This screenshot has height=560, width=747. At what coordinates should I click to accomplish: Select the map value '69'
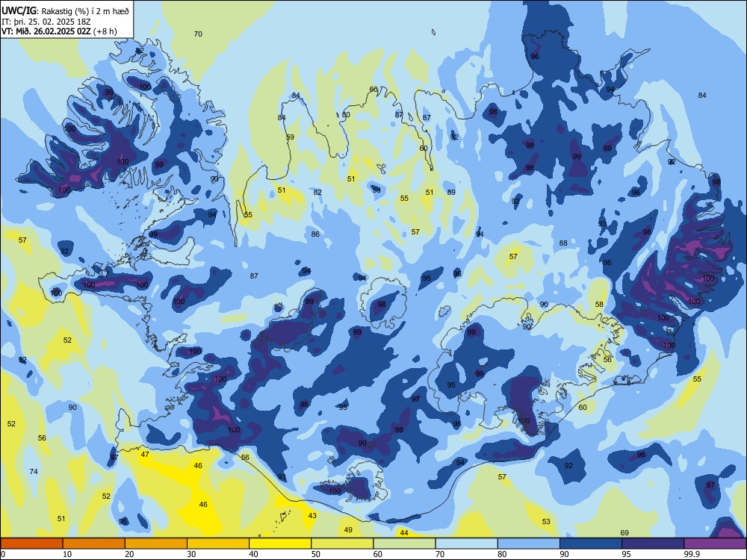624,532
